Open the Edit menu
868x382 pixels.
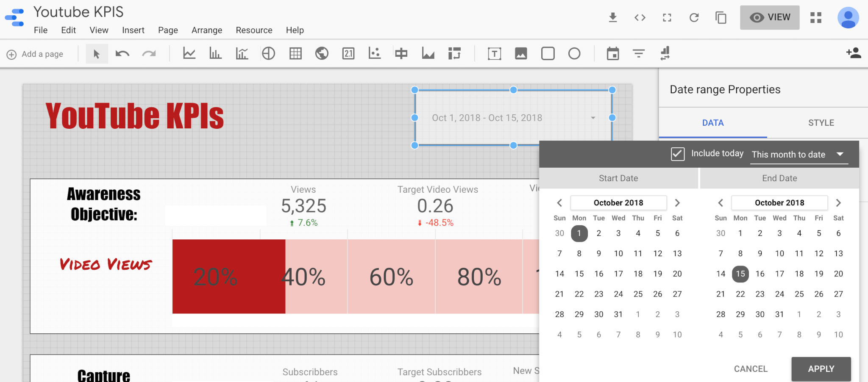tap(68, 30)
